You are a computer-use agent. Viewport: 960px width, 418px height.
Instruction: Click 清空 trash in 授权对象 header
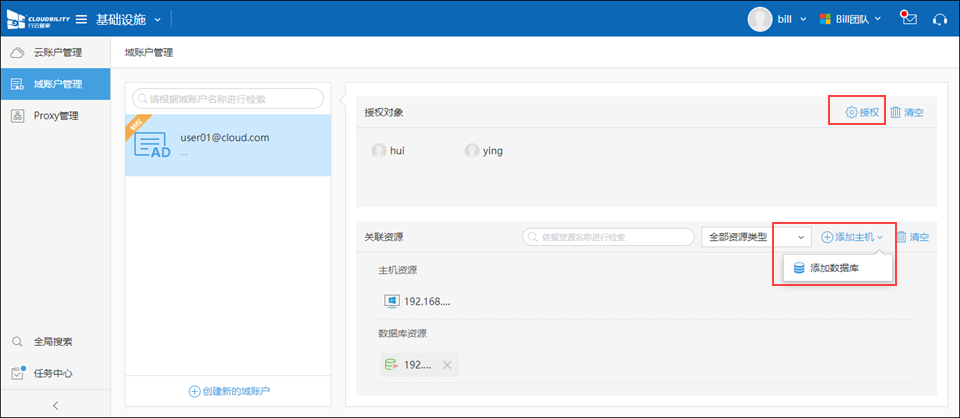point(906,112)
